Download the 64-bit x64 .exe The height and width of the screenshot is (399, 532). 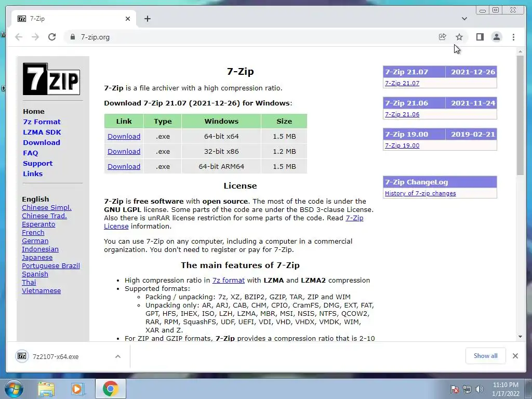point(124,137)
